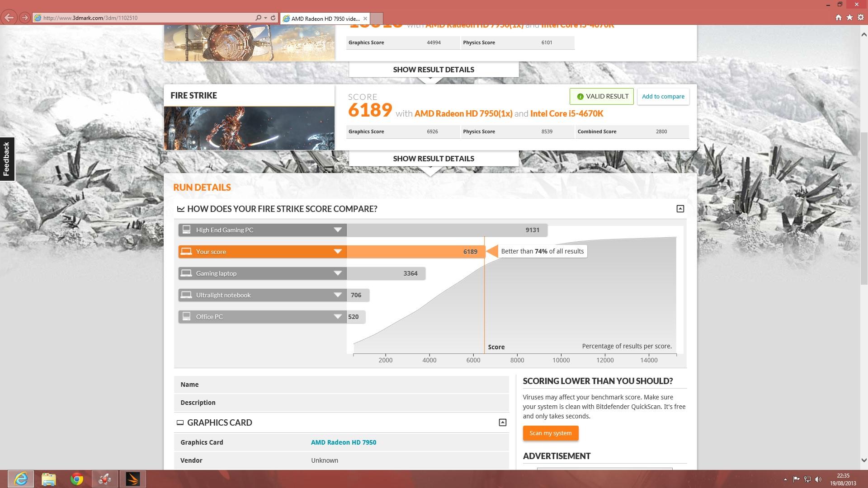This screenshot has height=488, width=868.
Task: Go back with the browser back arrow
Action: pos(9,18)
